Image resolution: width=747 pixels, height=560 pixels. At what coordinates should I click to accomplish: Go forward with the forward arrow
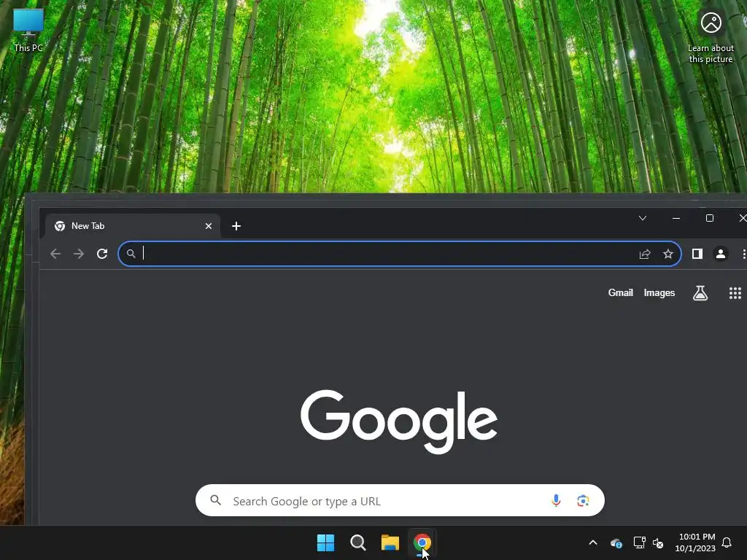coord(79,254)
